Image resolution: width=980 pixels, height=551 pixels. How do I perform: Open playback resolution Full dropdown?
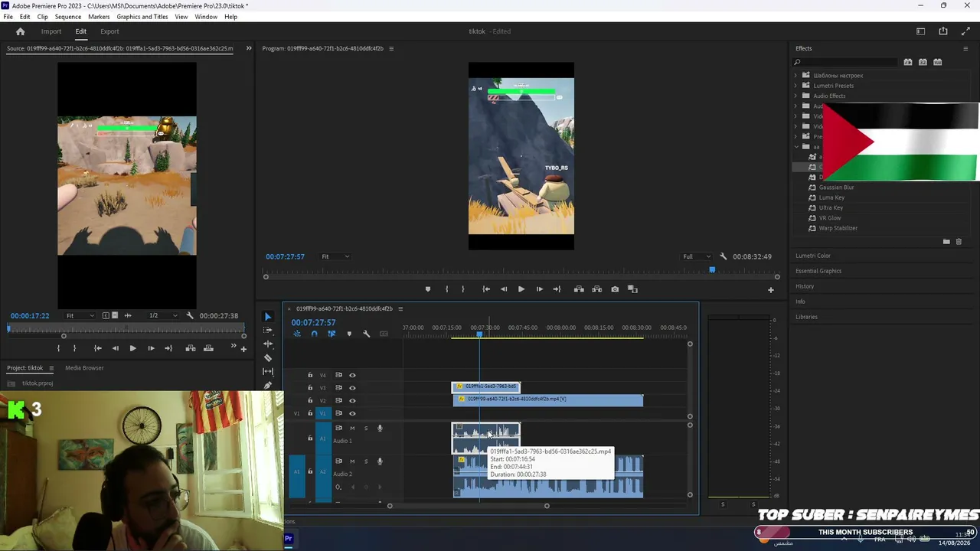[x=696, y=256]
